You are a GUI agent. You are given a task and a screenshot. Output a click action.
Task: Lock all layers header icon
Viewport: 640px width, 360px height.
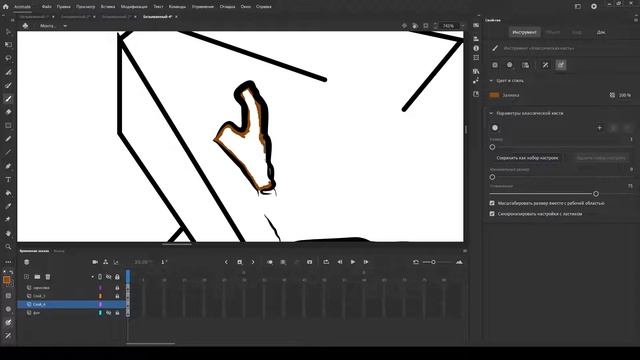tap(117, 277)
